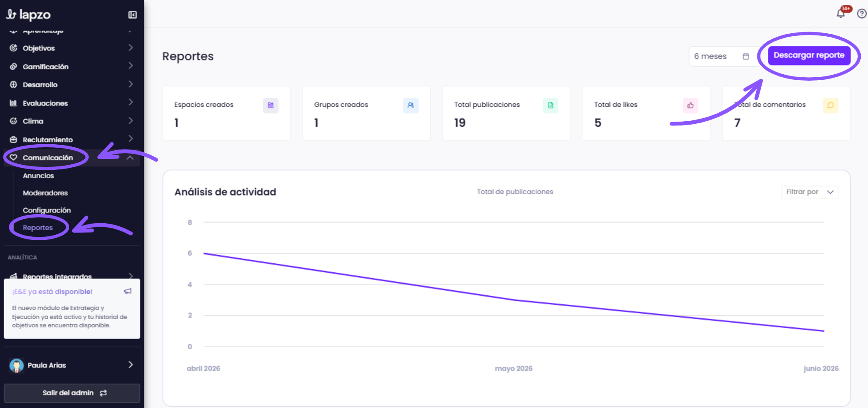Screen dimensions: 868x408
Task: Click the comentarios chat bubble icon
Action: coord(830,105)
